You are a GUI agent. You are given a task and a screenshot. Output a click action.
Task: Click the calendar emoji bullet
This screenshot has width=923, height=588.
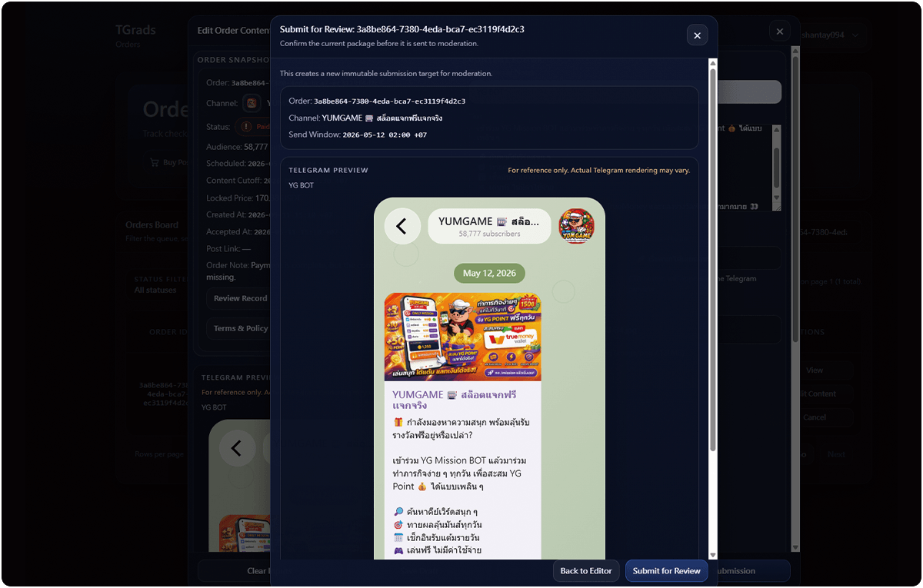click(x=398, y=538)
